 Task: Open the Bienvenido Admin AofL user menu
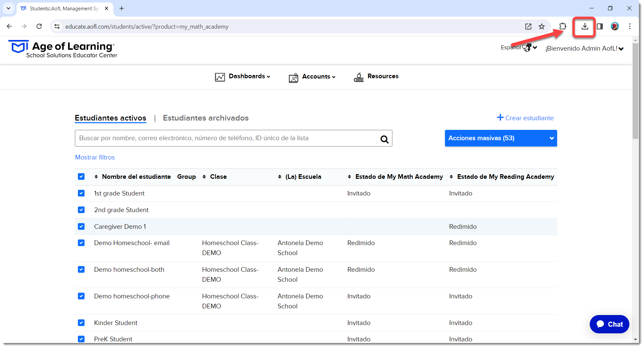(x=584, y=49)
